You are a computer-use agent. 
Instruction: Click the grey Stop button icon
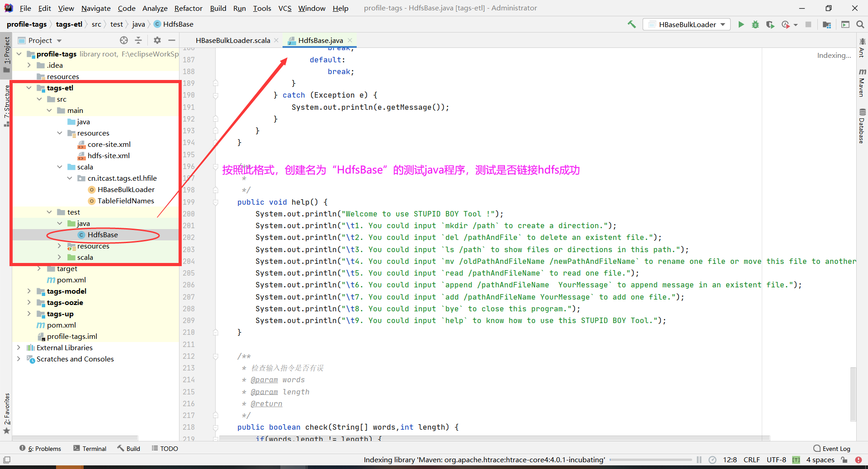click(808, 24)
